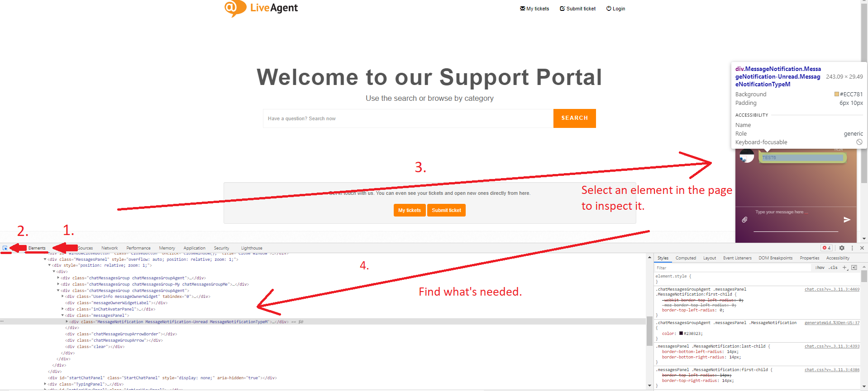
Task: Click the #230323 color swatch
Action: click(x=681, y=334)
